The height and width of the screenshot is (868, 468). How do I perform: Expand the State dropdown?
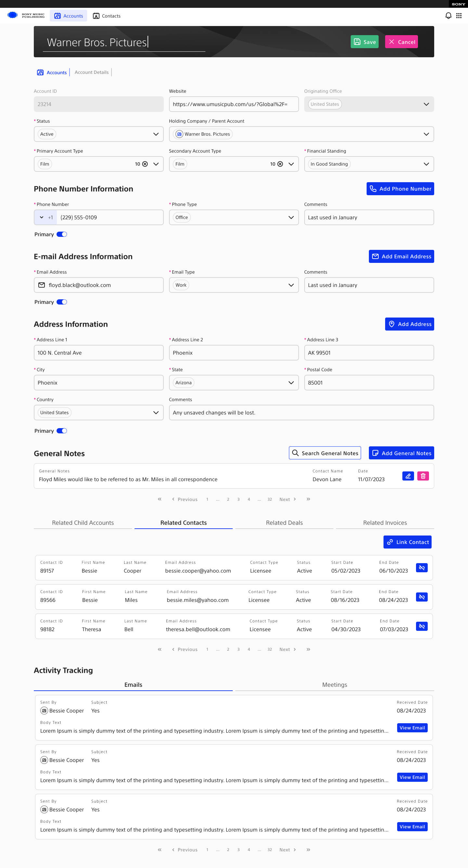click(291, 383)
